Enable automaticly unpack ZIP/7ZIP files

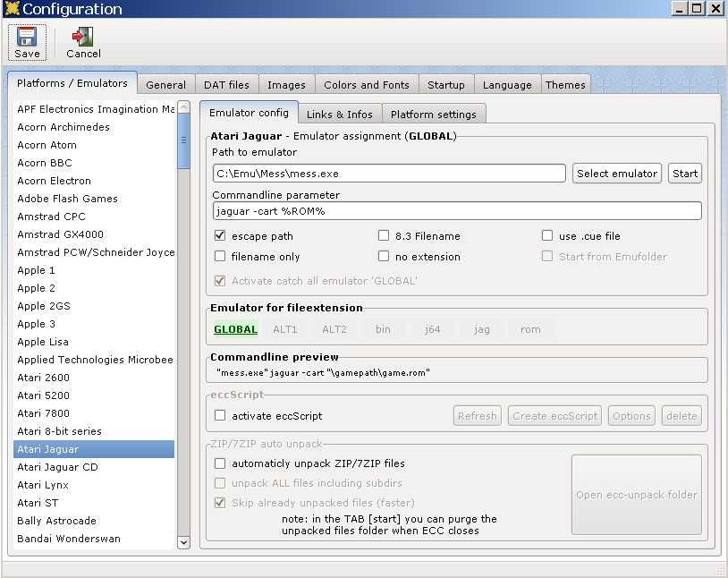220,463
